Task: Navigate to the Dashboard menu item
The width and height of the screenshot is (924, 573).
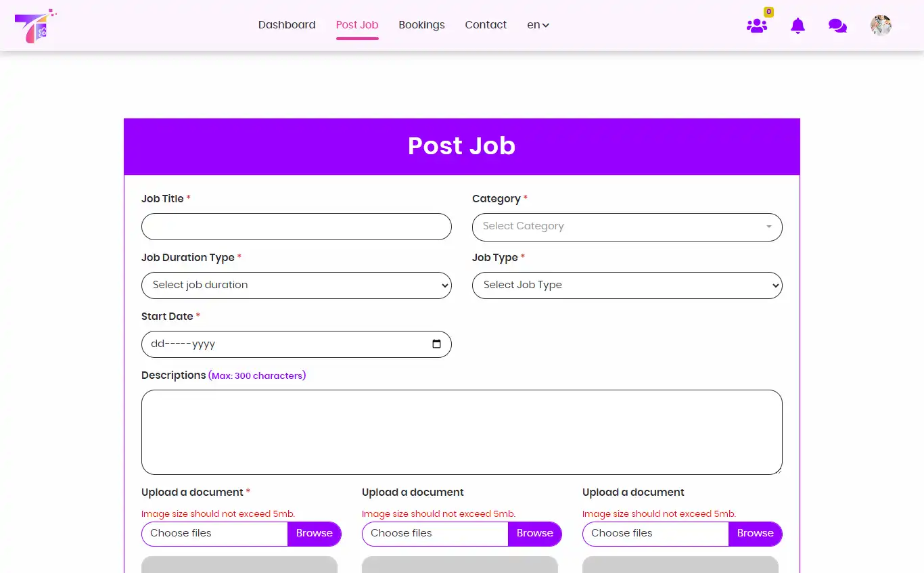Action: (x=286, y=25)
